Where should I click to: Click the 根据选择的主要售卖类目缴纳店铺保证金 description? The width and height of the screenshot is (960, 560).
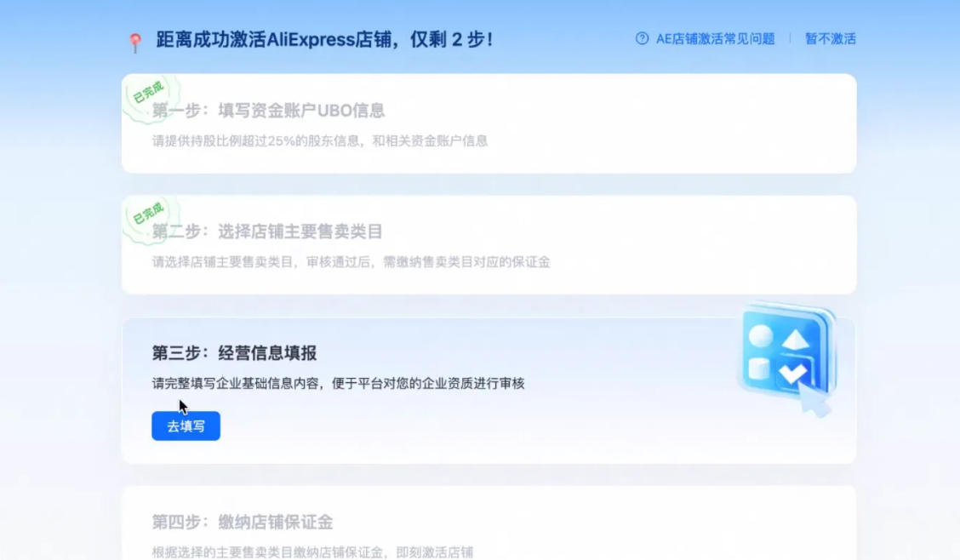tap(312, 552)
